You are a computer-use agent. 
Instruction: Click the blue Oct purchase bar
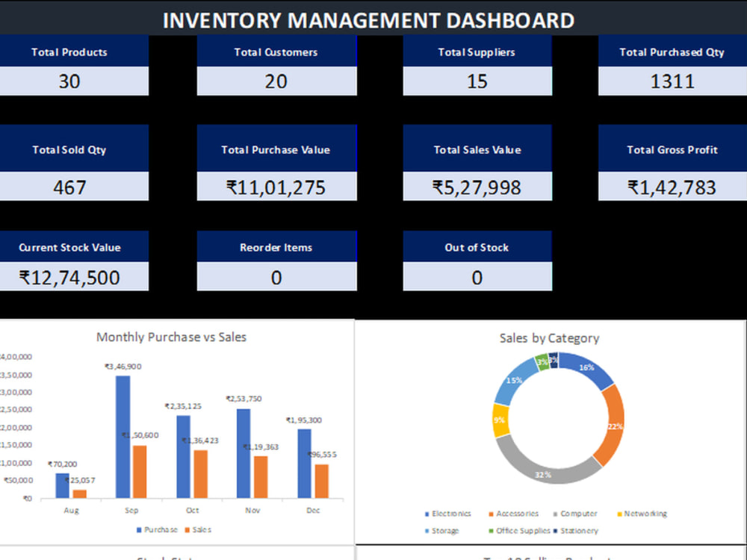tap(184, 457)
